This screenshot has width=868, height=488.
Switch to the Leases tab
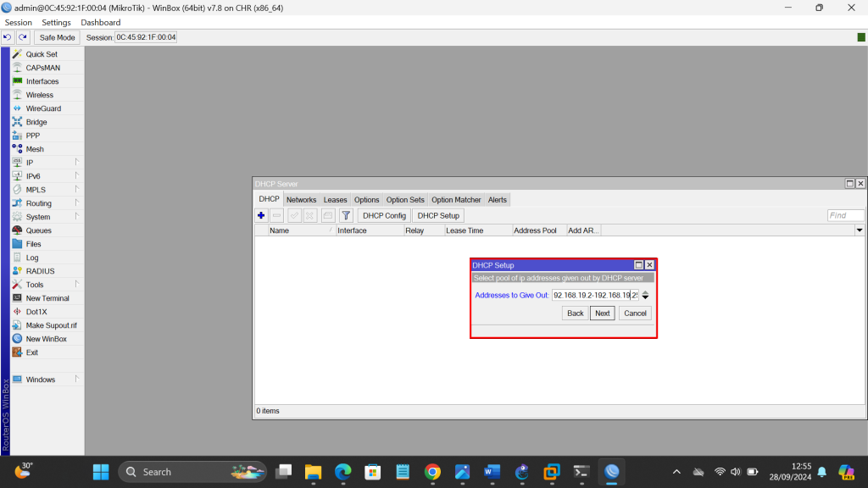coord(335,200)
